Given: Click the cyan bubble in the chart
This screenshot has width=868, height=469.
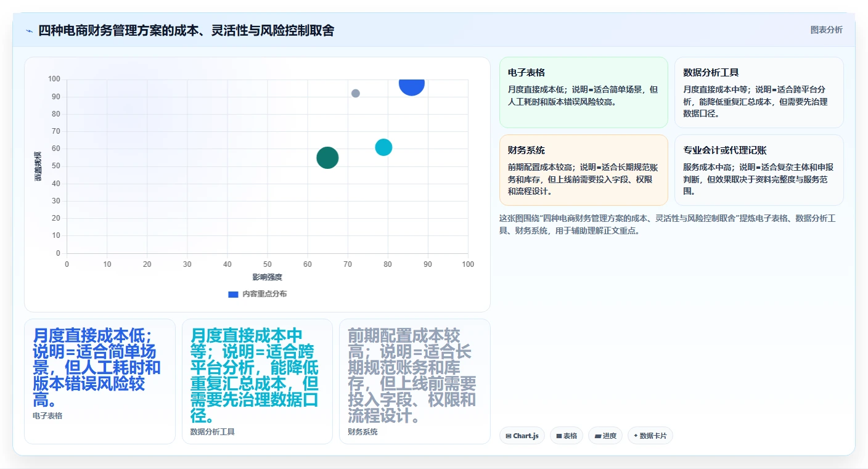Looking at the screenshot, I should [383, 147].
